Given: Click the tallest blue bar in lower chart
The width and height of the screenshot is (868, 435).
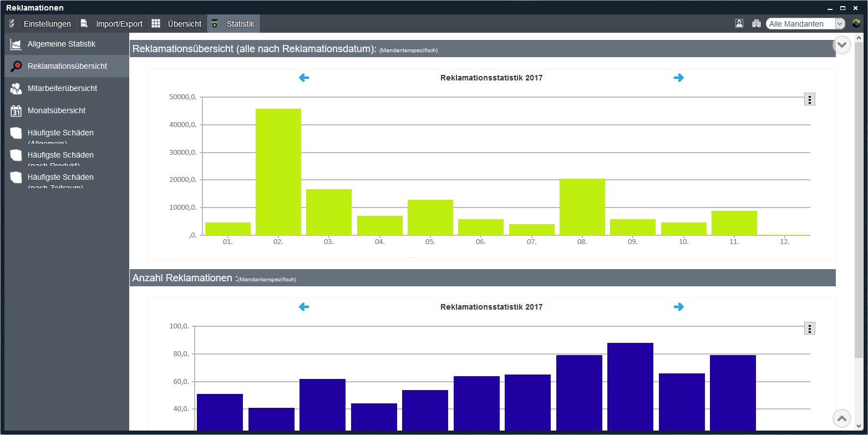Looking at the screenshot, I should pyautogui.click(x=630, y=387).
